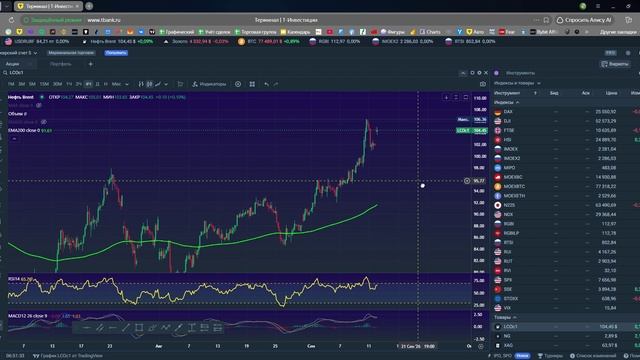The height and width of the screenshot is (360, 640).
Task: Click chart time settings gear near time axis
Action: point(481,346)
